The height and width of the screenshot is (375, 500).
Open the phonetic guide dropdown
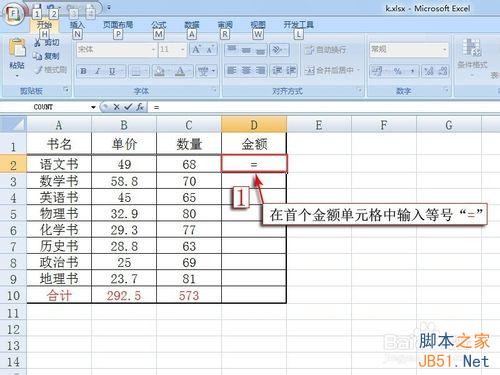click(213, 71)
